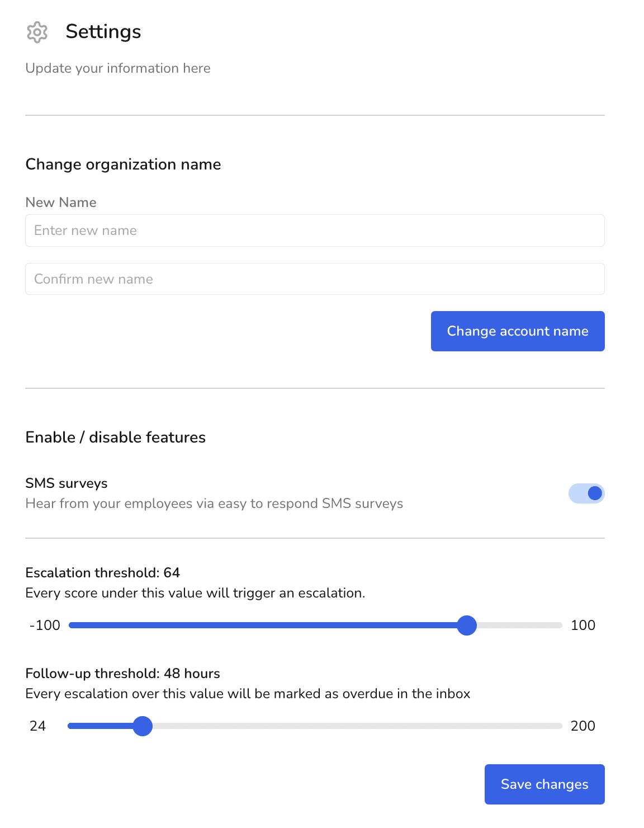644x828 pixels.
Task: Click the follow-up slider's 200 maximum label
Action: pyautogui.click(x=583, y=726)
